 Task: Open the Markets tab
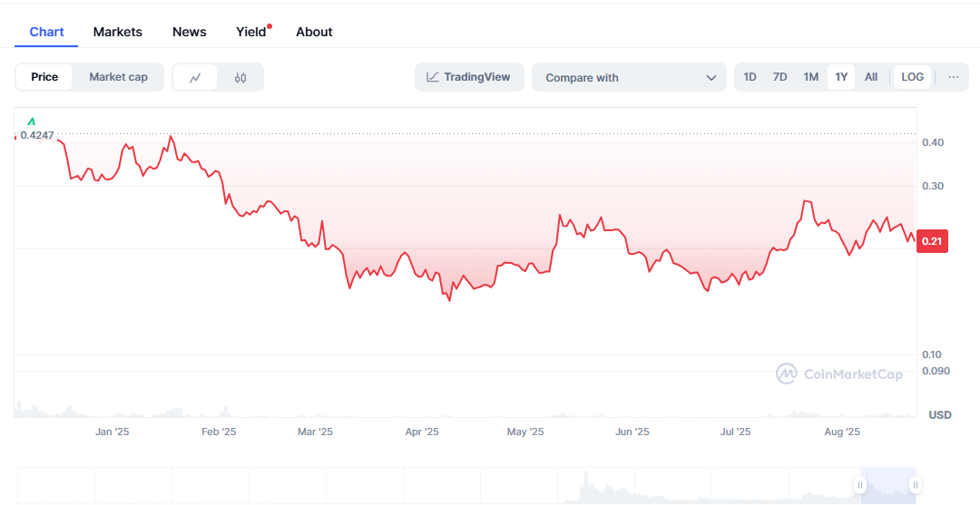point(117,32)
